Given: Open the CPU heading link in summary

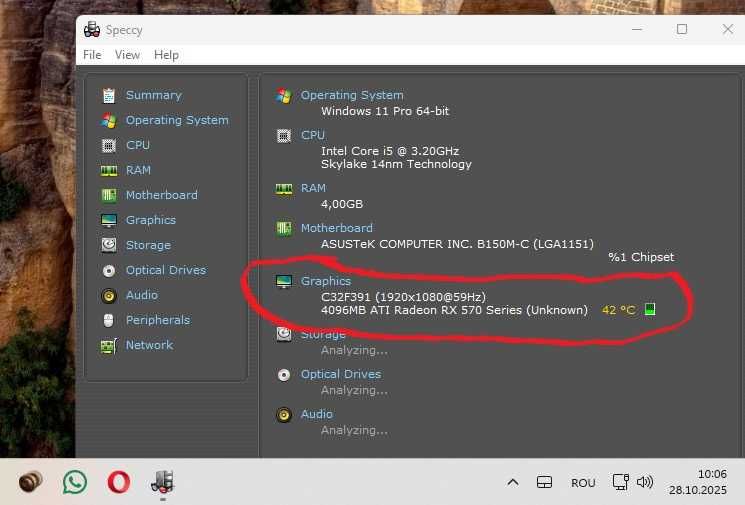Looking at the screenshot, I should pyautogui.click(x=313, y=135).
